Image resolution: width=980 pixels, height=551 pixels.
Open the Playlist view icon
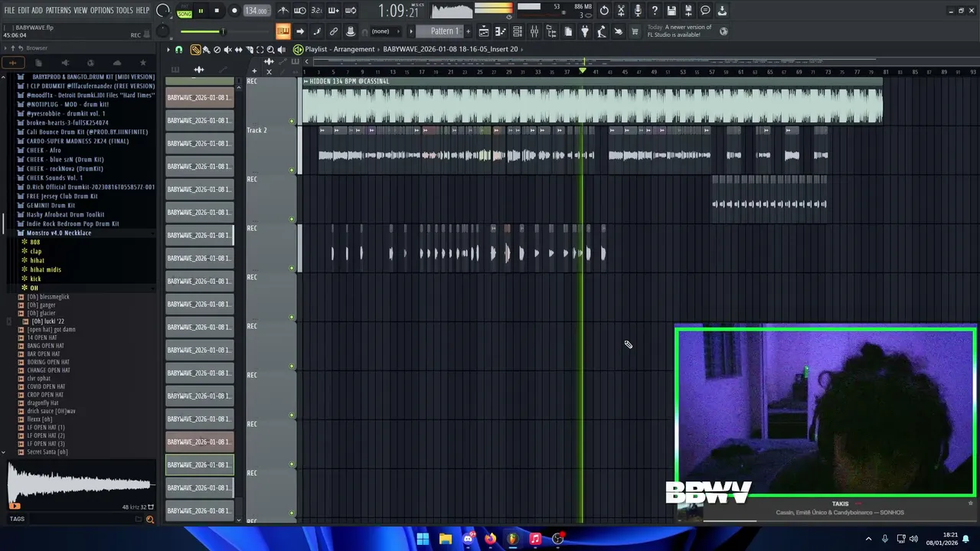484,31
